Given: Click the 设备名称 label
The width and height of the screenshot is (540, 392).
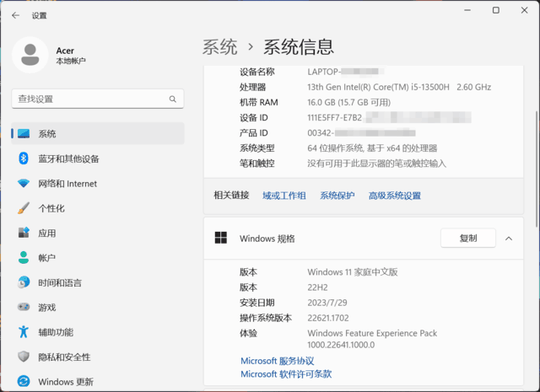Looking at the screenshot, I should point(257,72).
